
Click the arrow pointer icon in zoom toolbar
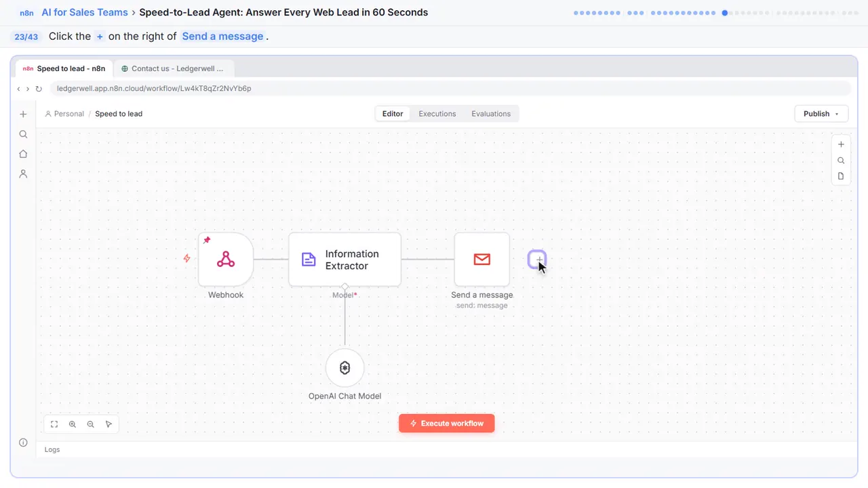click(x=108, y=424)
